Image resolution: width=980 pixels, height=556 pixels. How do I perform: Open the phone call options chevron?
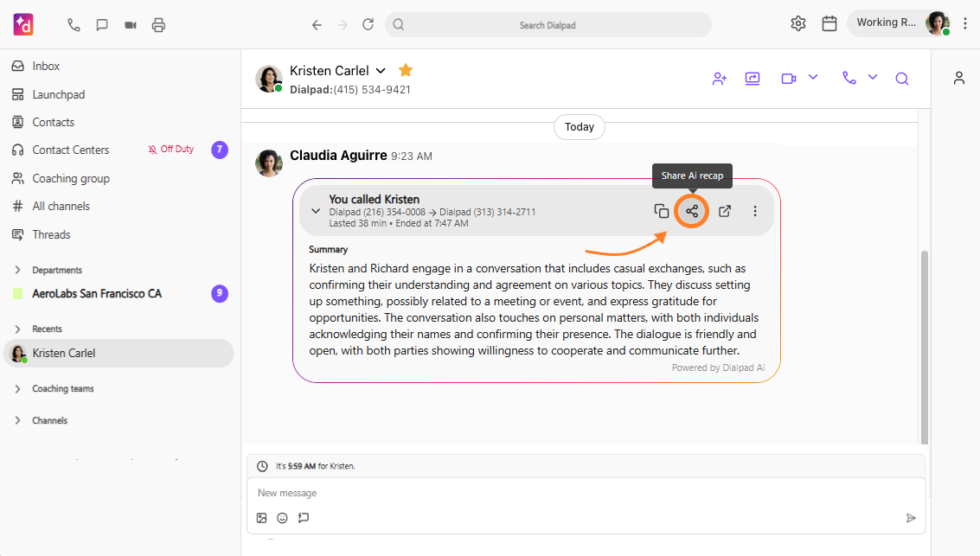point(873,78)
